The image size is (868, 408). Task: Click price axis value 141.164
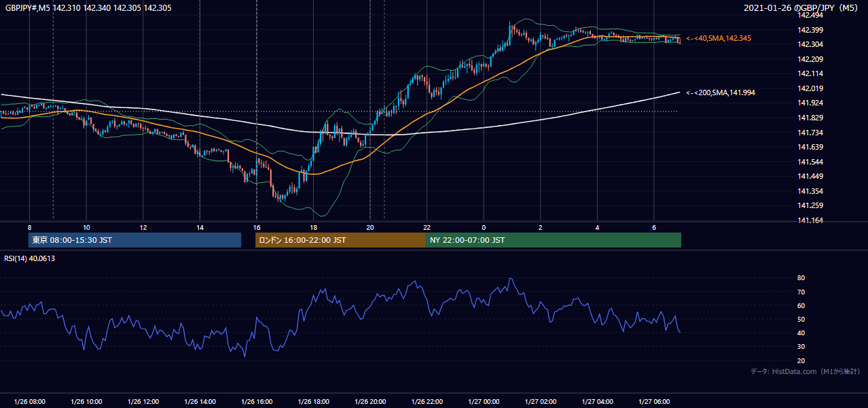coord(810,220)
